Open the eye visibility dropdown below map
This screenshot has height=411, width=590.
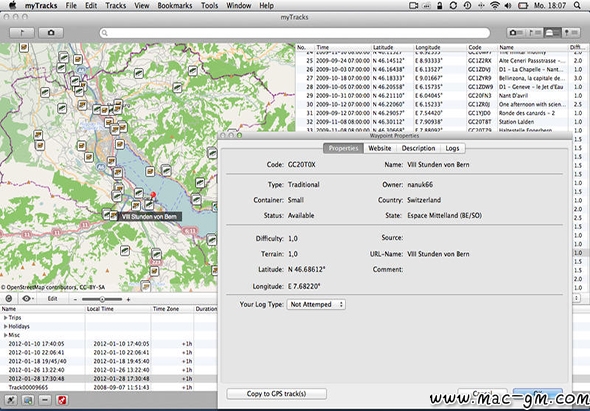click(27, 299)
